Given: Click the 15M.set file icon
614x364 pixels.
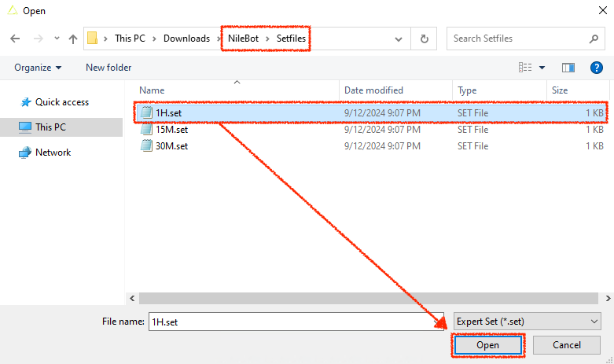Looking at the screenshot, I should point(146,129).
